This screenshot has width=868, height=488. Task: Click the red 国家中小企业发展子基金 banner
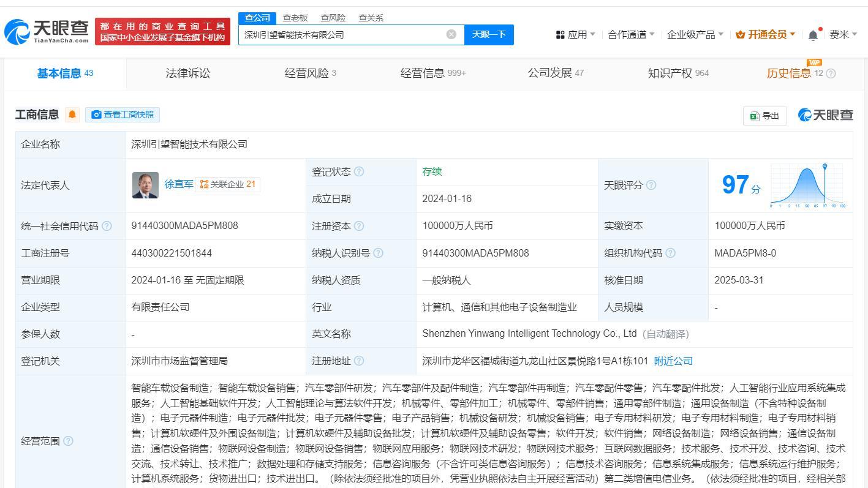[163, 32]
